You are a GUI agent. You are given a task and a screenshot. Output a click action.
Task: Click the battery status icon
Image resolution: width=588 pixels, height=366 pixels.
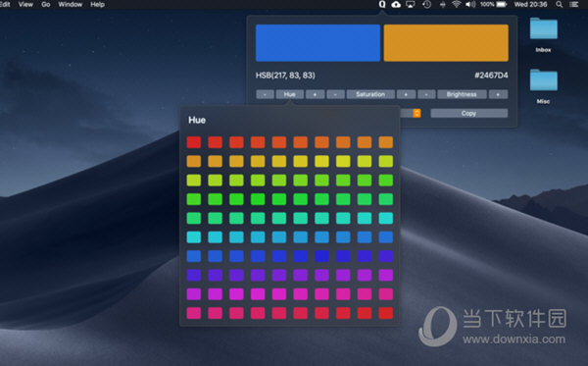(502, 5)
